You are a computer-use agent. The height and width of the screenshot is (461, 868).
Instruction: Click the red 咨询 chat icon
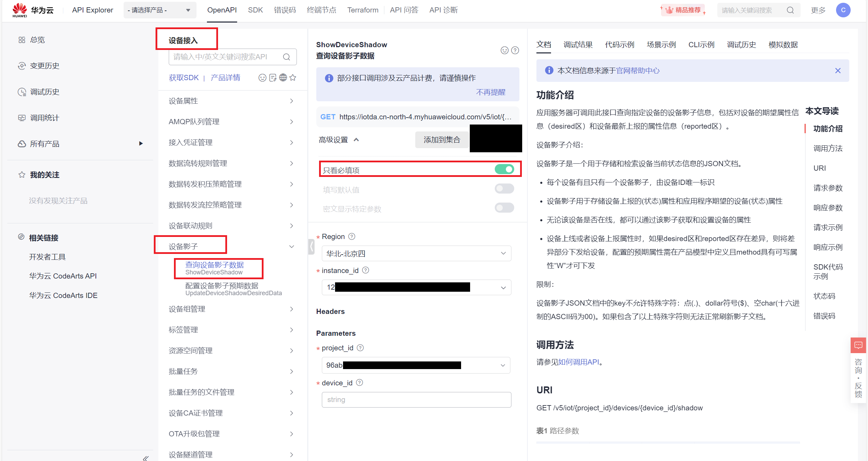(x=858, y=345)
